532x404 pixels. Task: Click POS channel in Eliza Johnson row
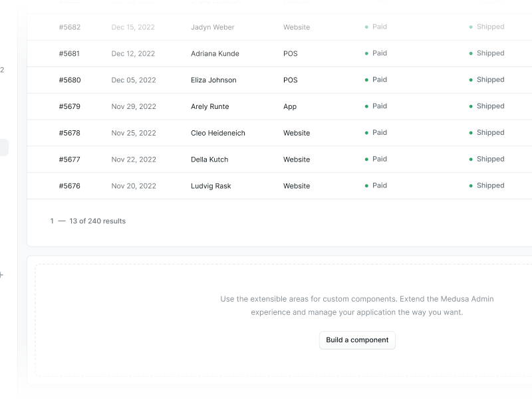point(291,80)
